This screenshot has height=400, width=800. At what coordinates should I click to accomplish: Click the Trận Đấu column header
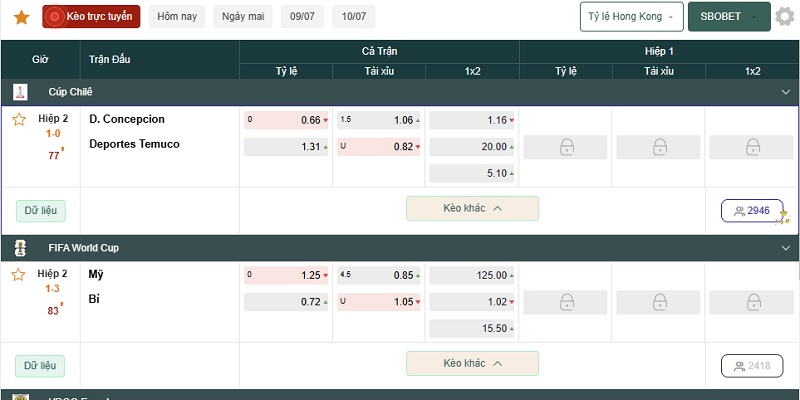(x=110, y=60)
